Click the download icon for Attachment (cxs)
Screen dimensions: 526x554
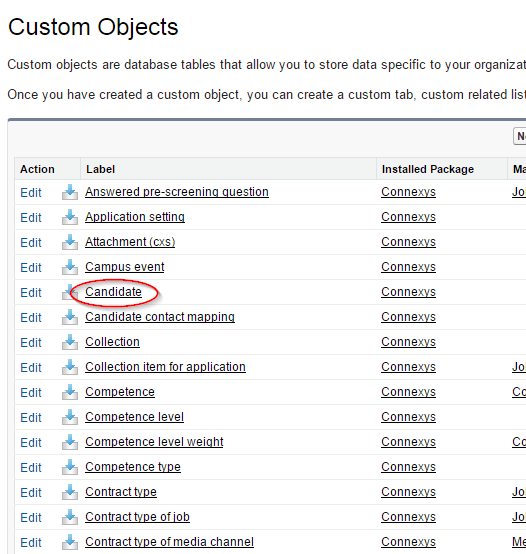[x=70, y=242]
